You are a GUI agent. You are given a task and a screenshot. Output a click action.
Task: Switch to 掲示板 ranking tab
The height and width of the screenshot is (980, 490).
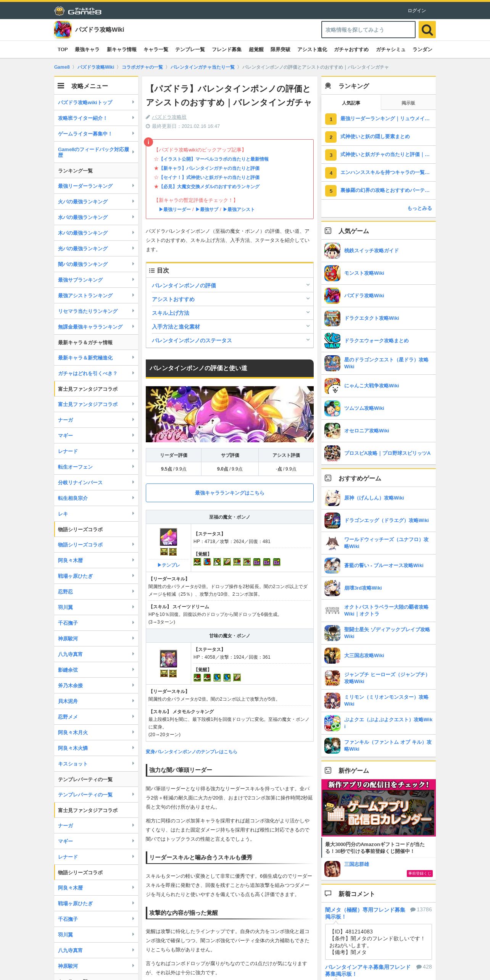[x=408, y=103]
